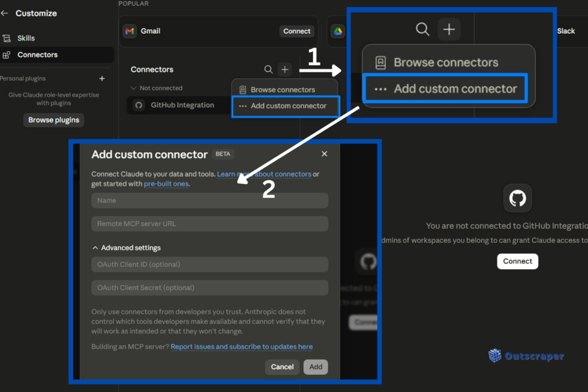Go back using the Customize arrow
Viewport: 588px width, 392px height.
pyautogui.click(x=5, y=13)
